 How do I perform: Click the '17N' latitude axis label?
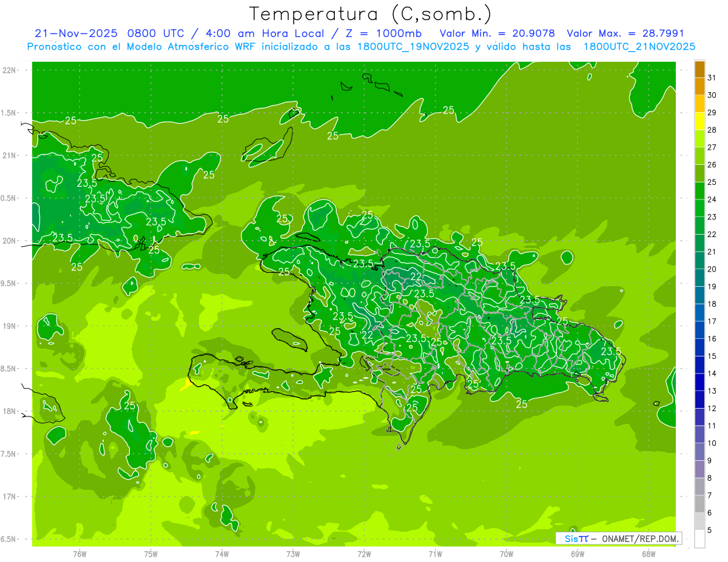[x=10, y=497]
